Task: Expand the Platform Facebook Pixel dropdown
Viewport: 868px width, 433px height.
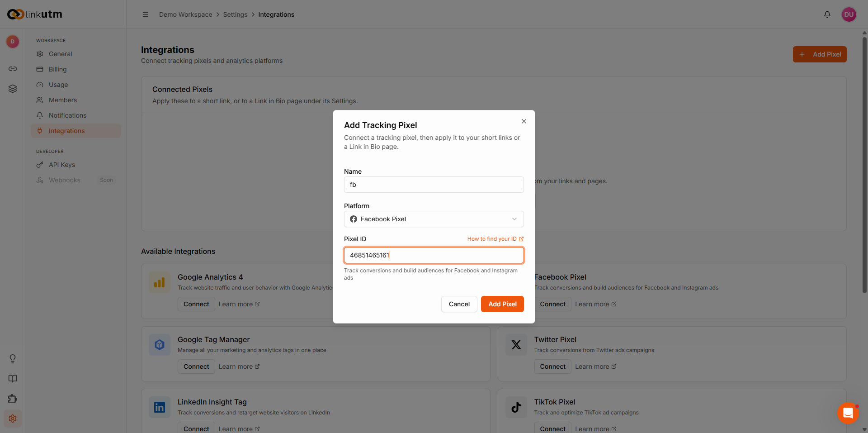Action: coord(434,219)
